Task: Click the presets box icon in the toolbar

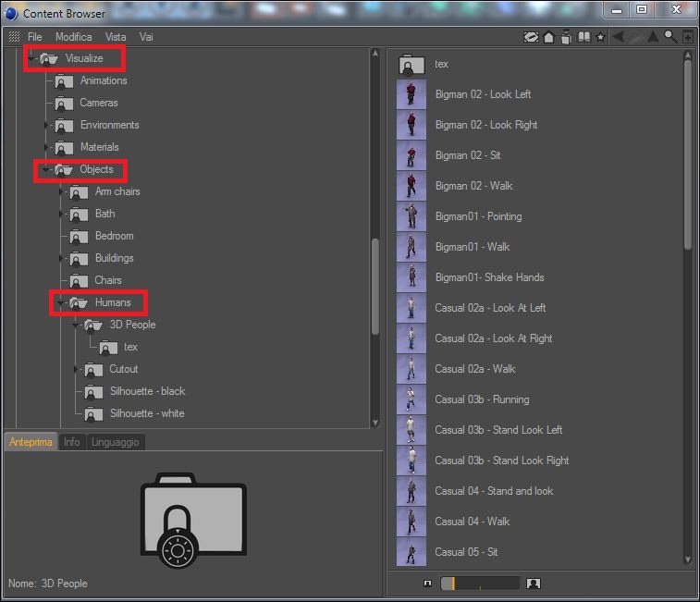Action: (x=566, y=37)
